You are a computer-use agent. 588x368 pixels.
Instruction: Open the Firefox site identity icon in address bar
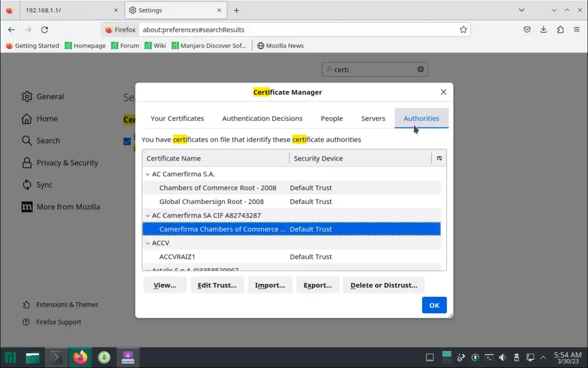[120, 29]
